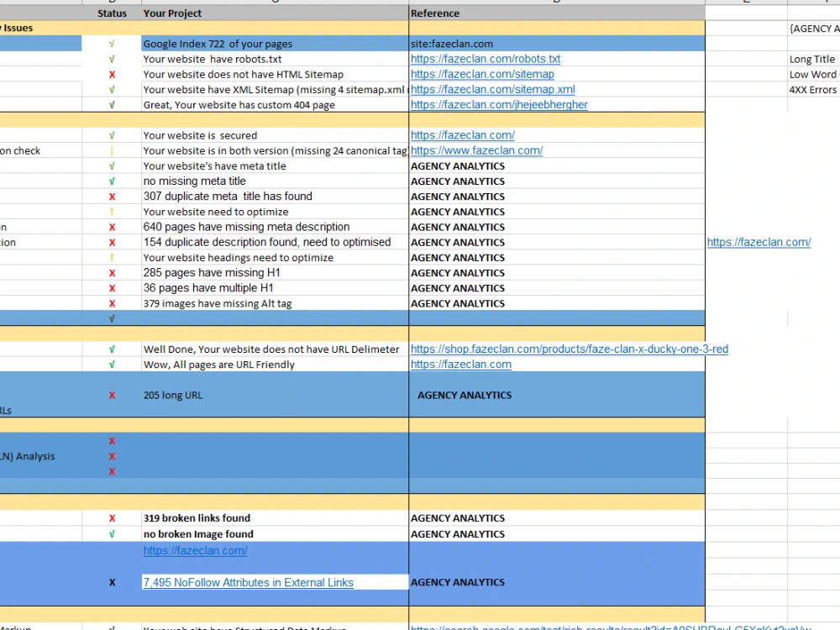Select the 'Google Index 722 of your pages' cell
Image resolution: width=840 pixels, height=630 pixels.
click(x=275, y=44)
